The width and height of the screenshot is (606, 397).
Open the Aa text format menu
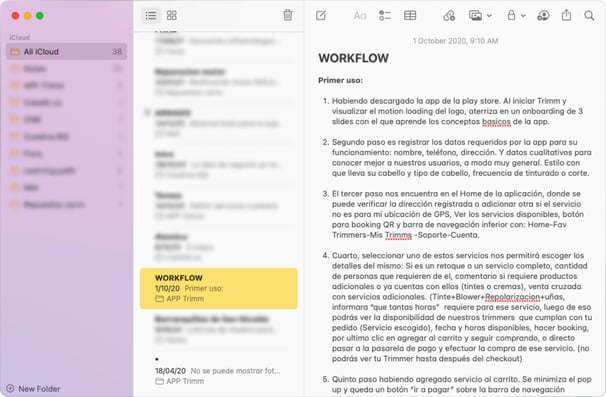click(x=359, y=15)
